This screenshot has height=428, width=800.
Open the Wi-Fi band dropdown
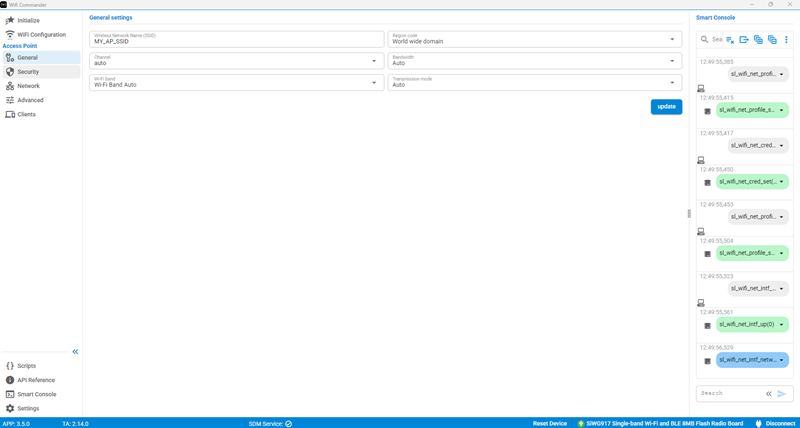point(237,83)
